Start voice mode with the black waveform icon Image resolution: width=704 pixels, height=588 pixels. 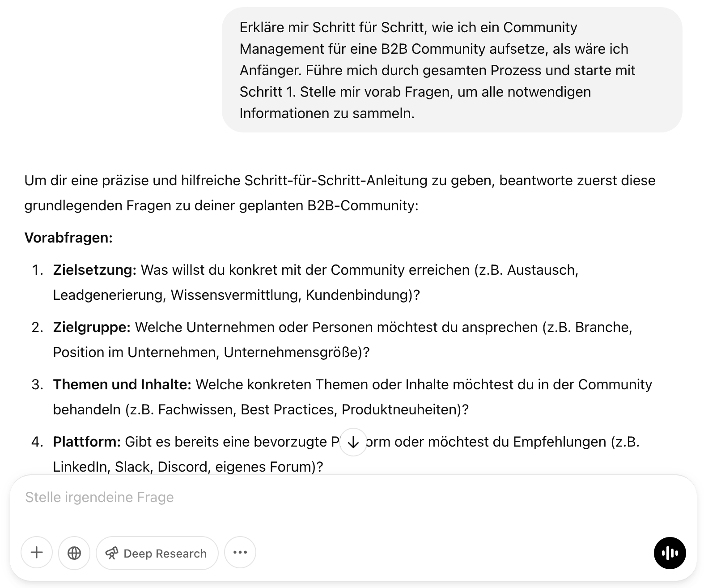[x=669, y=553]
